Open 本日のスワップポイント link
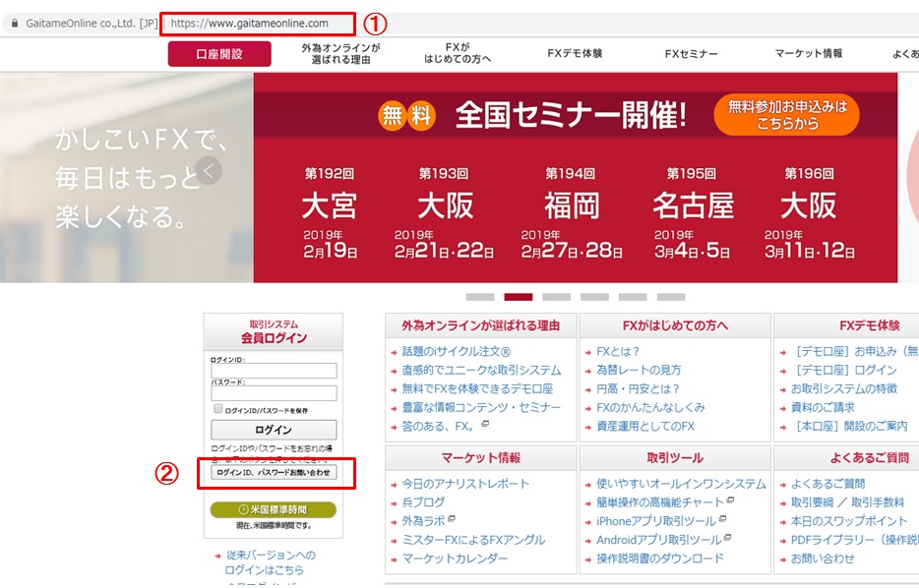 tap(849, 521)
